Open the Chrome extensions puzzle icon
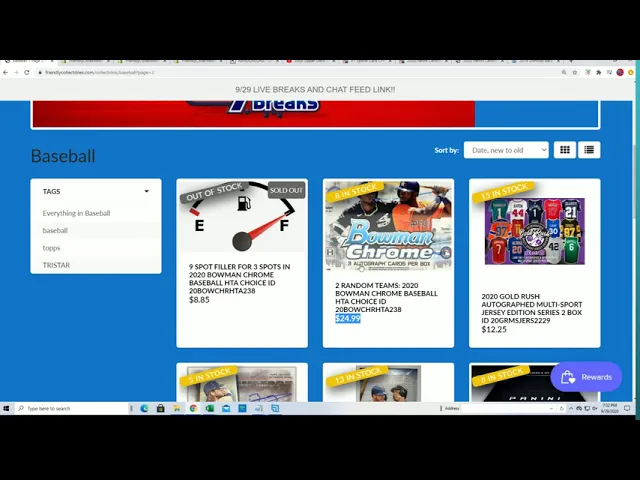The width and height of the screenshot is (640, 480). point(599,72)
